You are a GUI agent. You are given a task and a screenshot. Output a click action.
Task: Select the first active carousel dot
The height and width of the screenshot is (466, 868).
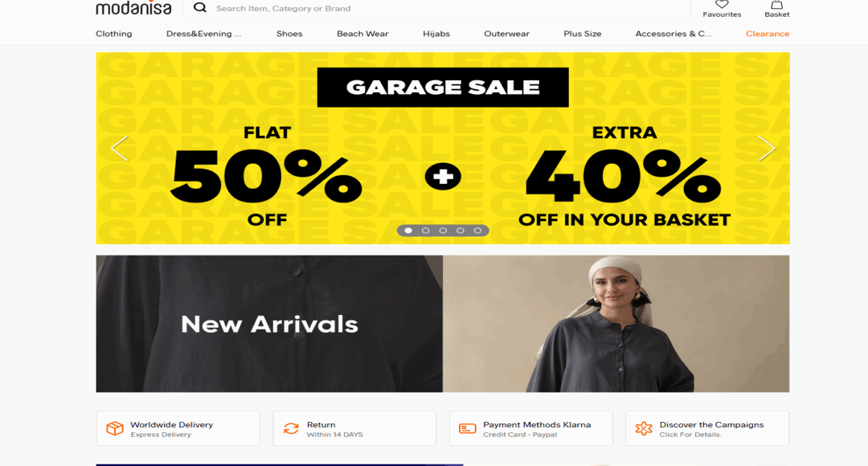tap(408, 231)
